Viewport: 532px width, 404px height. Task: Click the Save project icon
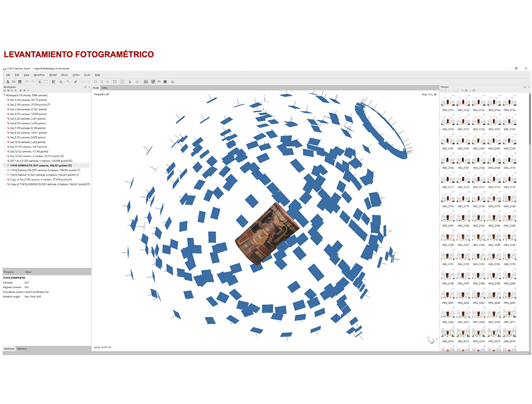tap(20, 82)
